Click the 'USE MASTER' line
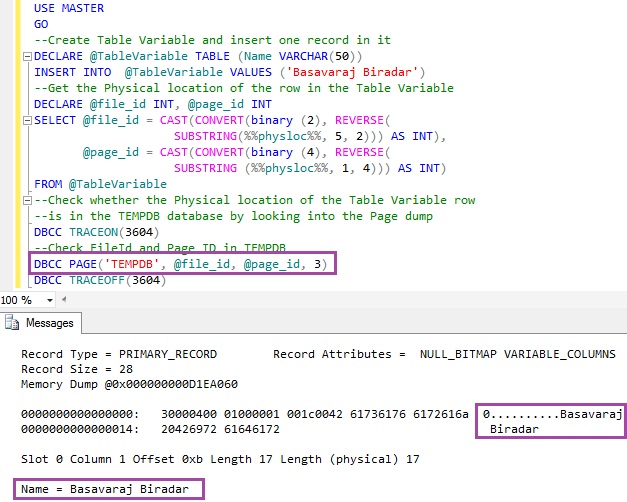Screen dimensions: 627x502 [x=69, y=8]
